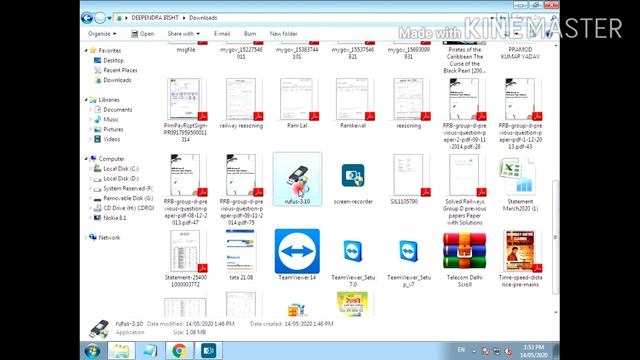The image size is (640, 360).
Task: Open the Share with dropdown
Action: click(x=184, y=34)
